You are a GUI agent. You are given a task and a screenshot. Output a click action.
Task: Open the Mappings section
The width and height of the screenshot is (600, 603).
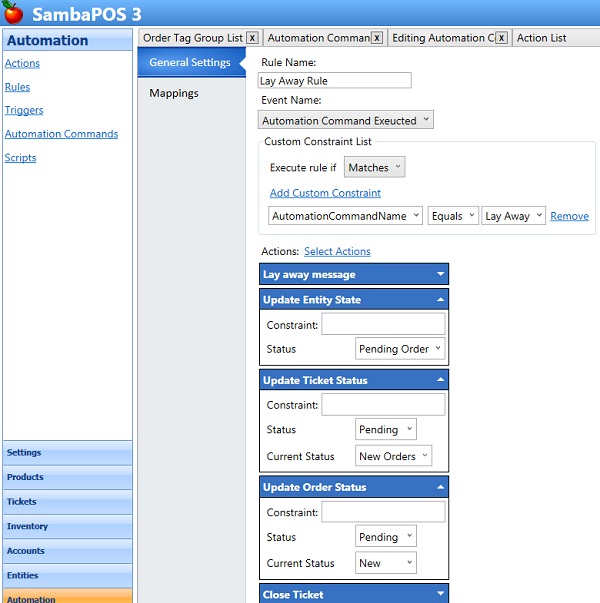click(x=174, y=93)
